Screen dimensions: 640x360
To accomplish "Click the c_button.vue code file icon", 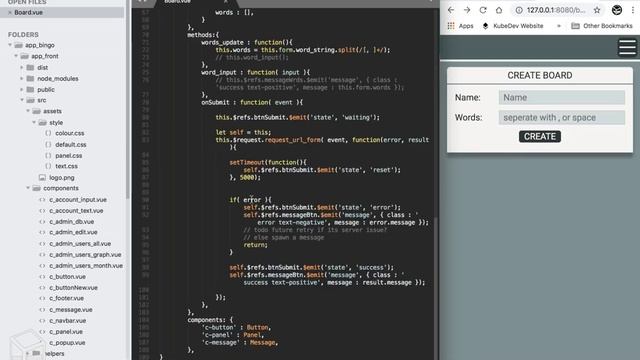I will coord(42,276).
